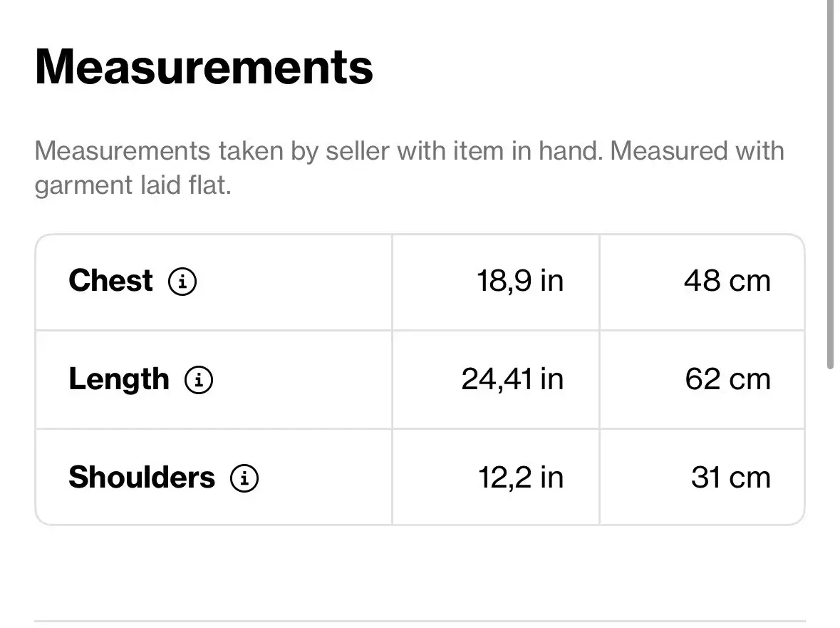Click the 12,2 in shoulders value
Viewport: 840px width, 628px height.
click(521, 478)
